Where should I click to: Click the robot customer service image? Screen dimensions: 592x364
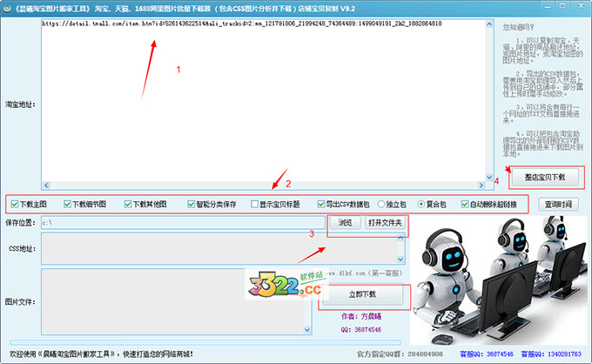pyautogui.click(x=499, y=280)
